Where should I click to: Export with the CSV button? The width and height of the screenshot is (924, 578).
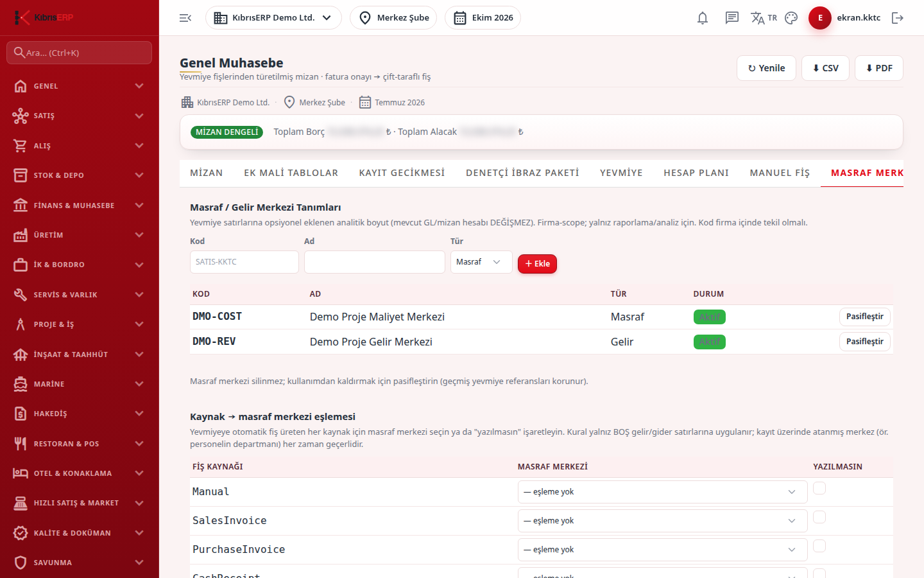tap(825, 68)
